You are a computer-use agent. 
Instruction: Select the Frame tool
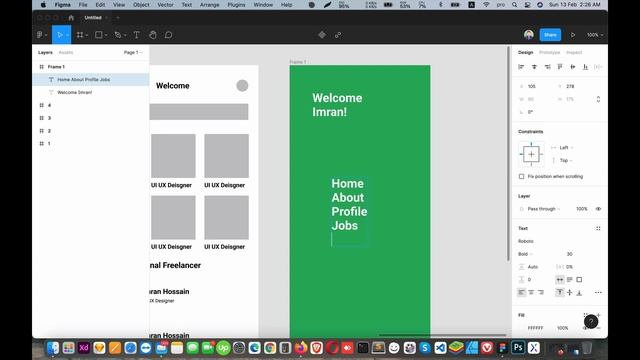(80, 35)
